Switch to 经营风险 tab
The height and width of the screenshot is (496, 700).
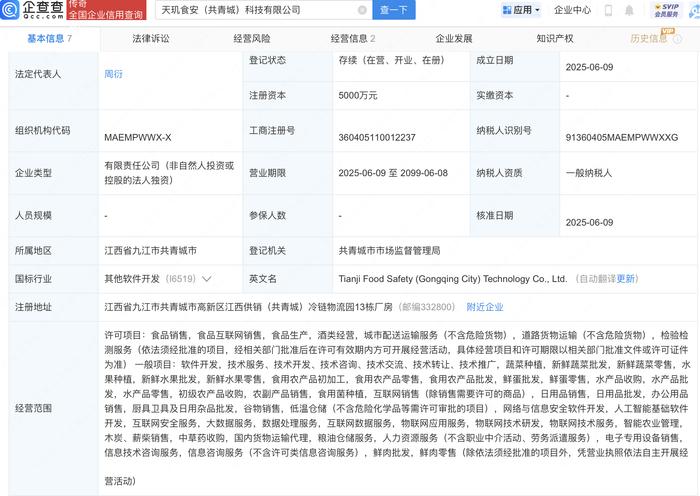pos(252,39)
